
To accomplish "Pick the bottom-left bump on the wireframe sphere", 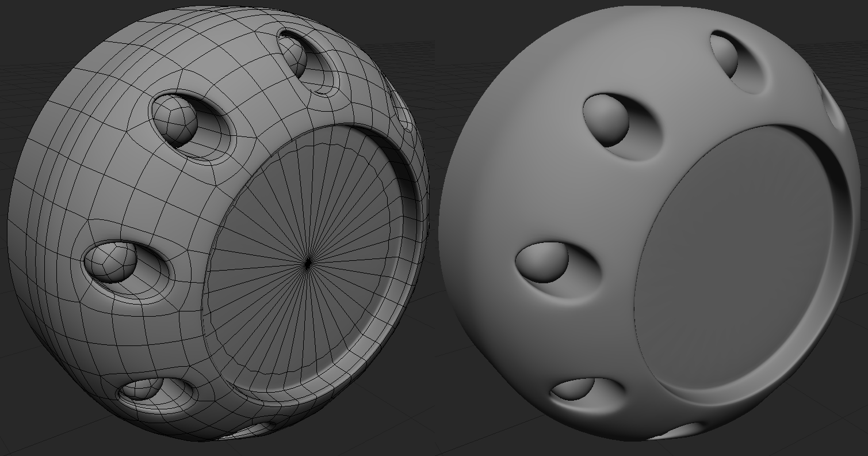I will pos(139,389).
